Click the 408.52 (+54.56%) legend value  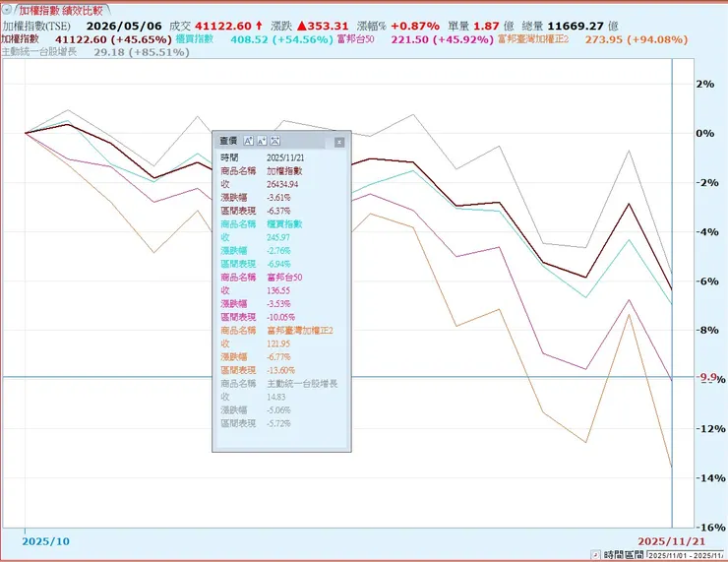281,40
